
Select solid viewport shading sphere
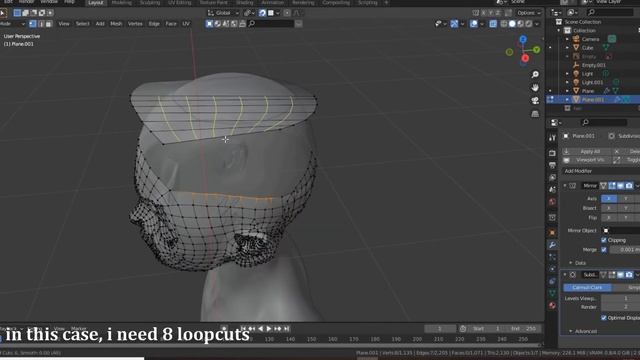tap(512, 24)
